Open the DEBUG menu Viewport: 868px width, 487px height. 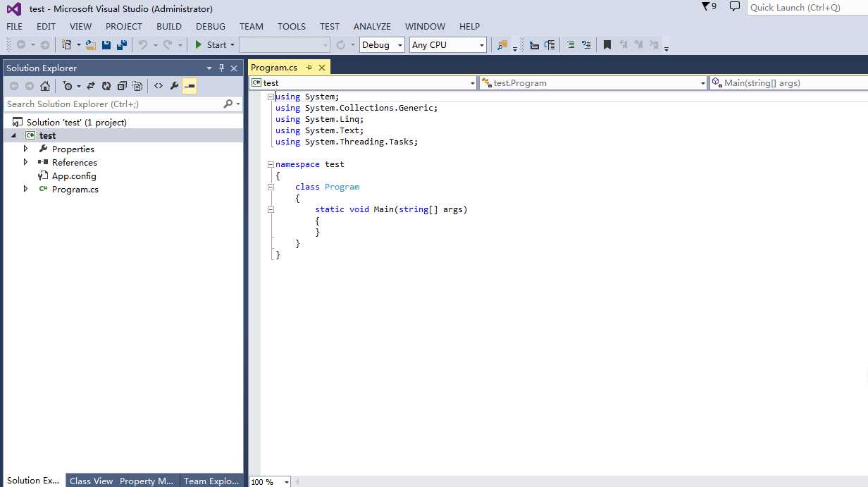coord(211,26)
